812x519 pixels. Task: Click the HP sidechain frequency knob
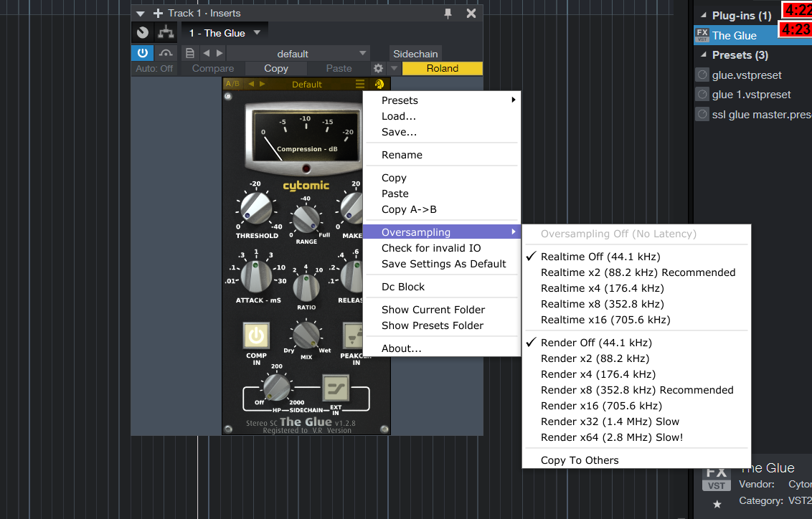277,387
